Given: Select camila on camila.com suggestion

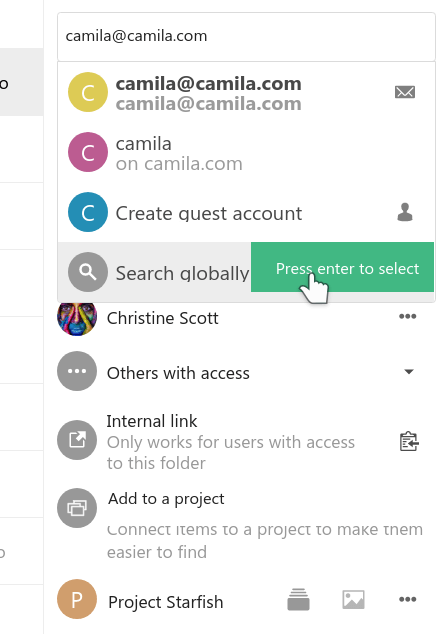Looking at the screenshot, I should click(x=246, y=152).
